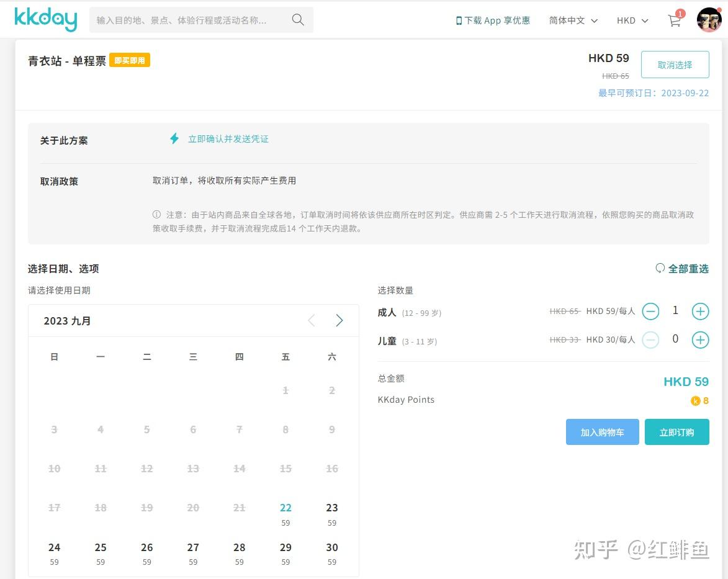The height and width of the screenshot is (579, 728).
Task: Click the kkday logo
Action: coord(45,19)
